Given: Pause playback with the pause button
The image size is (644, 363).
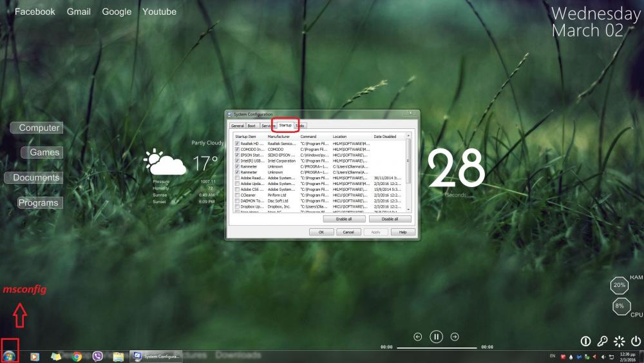Looking at the screenshot, I should point(436,337).
